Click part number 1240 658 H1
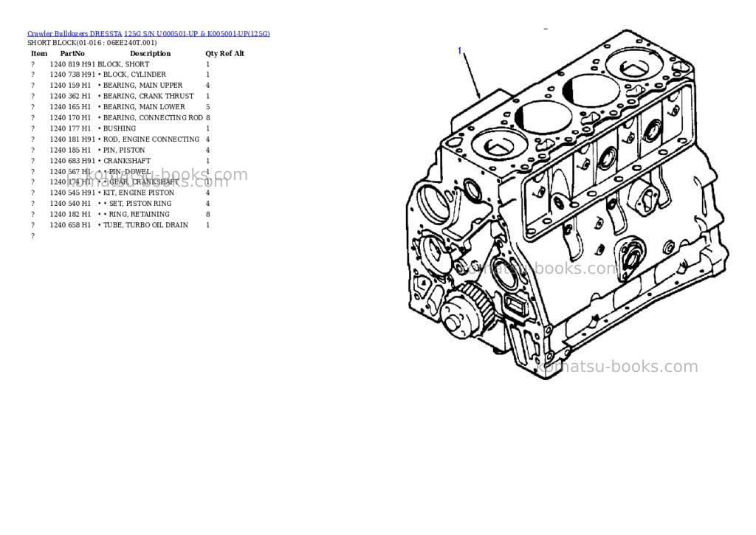The image size is (756, 535). tap(70, 225)
